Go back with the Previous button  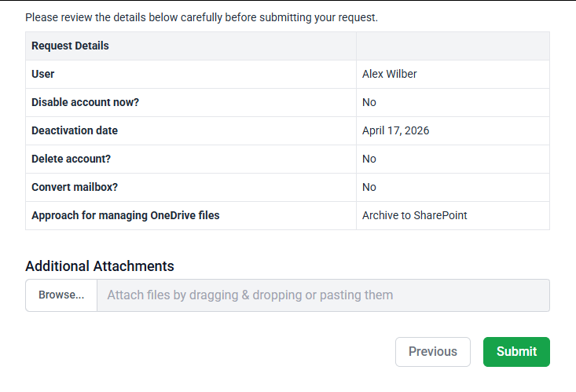[432, 352]
